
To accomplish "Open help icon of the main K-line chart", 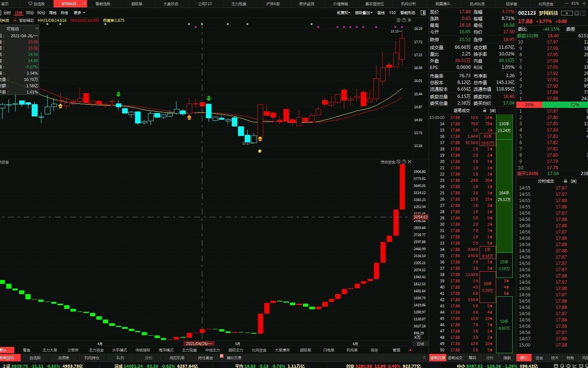I will tap(404, 20).
